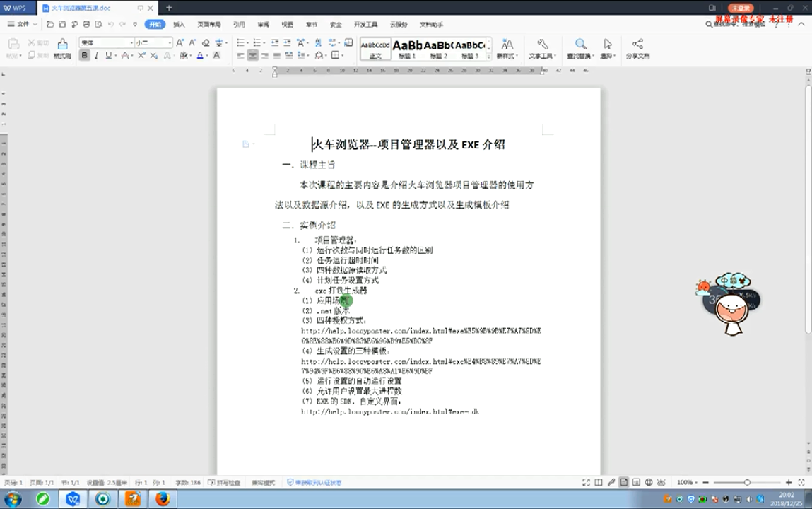Open the 文件 menu dropdown arrow
This screenshot has height=509, width=812.
[35, 24]
